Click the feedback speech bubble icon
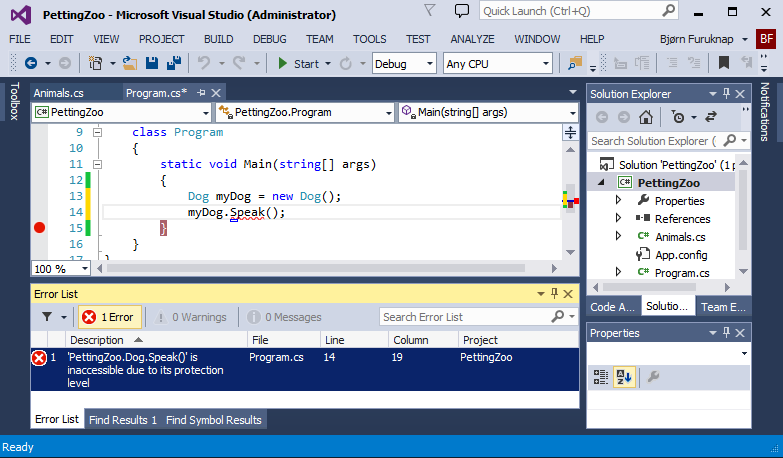783x458 pixels. (x=462, y=10)
